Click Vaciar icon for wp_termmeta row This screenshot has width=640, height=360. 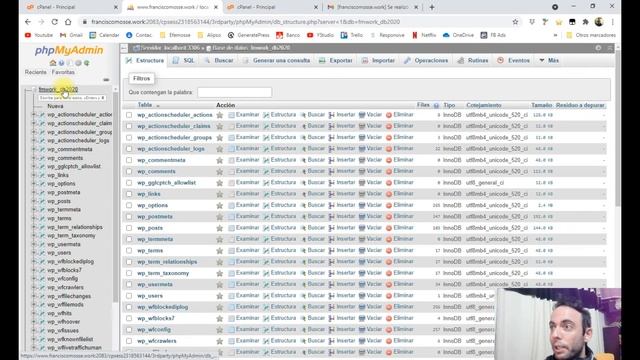[x=362, y=239]
